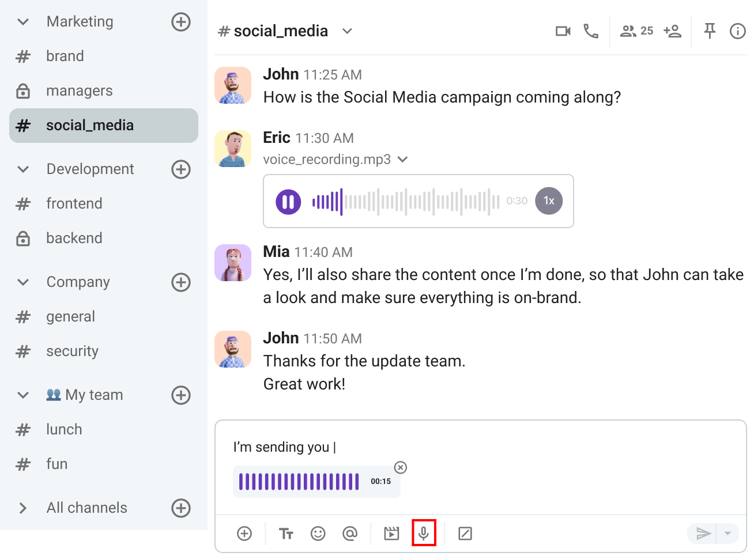Switch to the general channel
This screenshot has width=754, height=560.
coord(70,316)
